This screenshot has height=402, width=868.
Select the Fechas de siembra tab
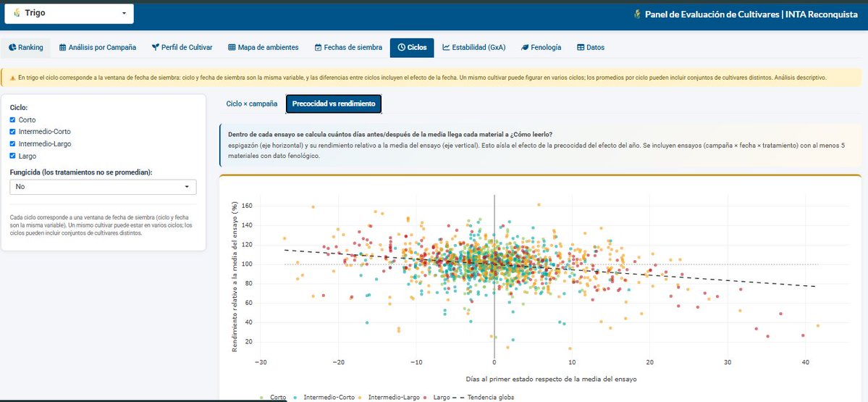348,48
